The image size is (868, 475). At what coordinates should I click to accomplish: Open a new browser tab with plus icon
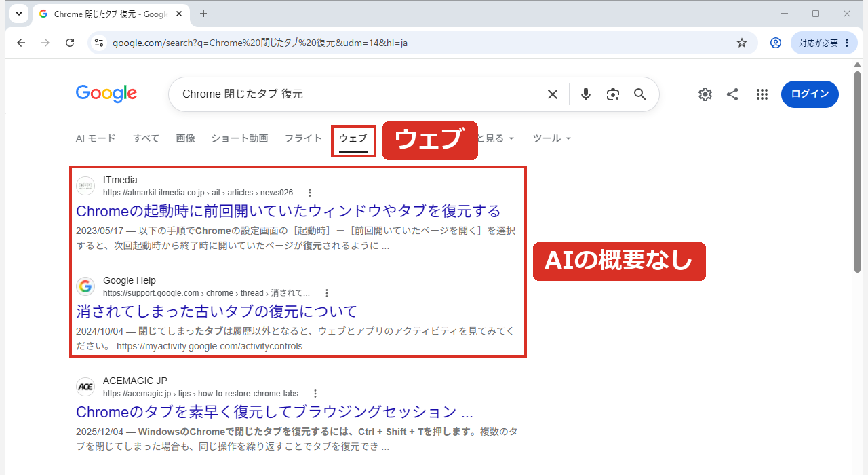[203, 14]
